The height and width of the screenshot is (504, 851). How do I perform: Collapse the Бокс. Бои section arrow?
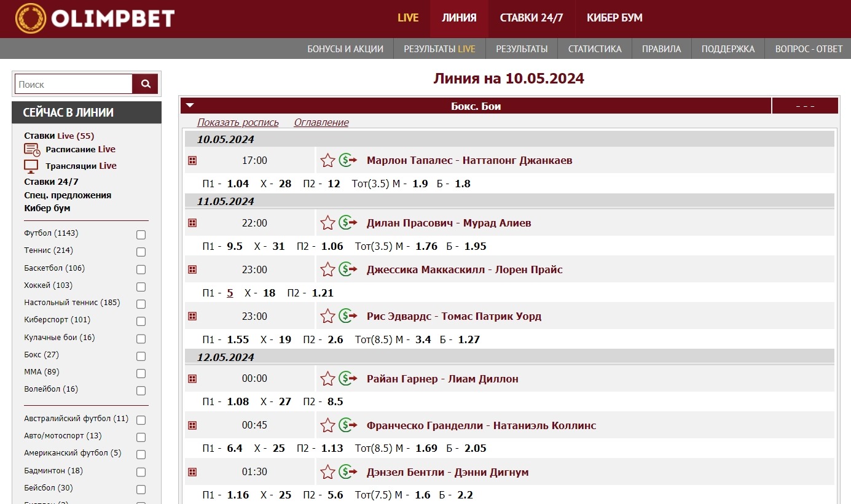(190, 106)
